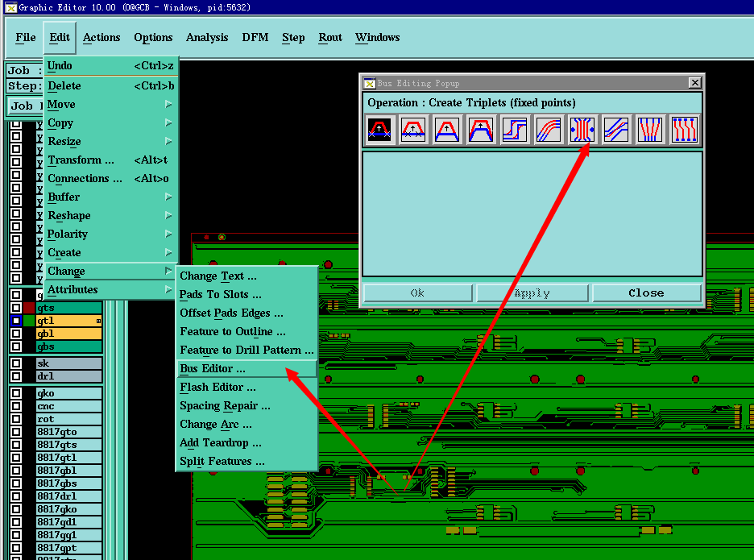The height and width of the screenshot is (560, 754).
Task: Click the Graphic Editor title bar application icon
Action: point(11,7)
